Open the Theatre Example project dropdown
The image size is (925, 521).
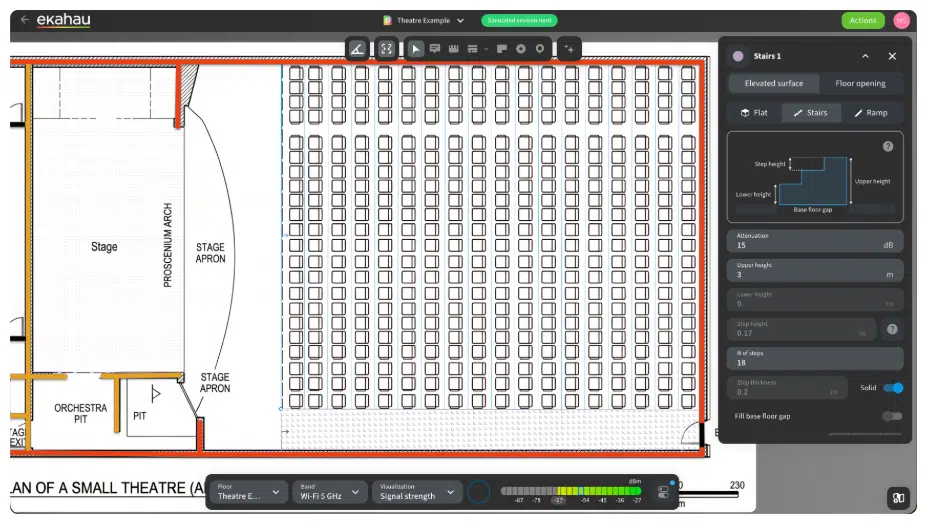click(460, 20)
